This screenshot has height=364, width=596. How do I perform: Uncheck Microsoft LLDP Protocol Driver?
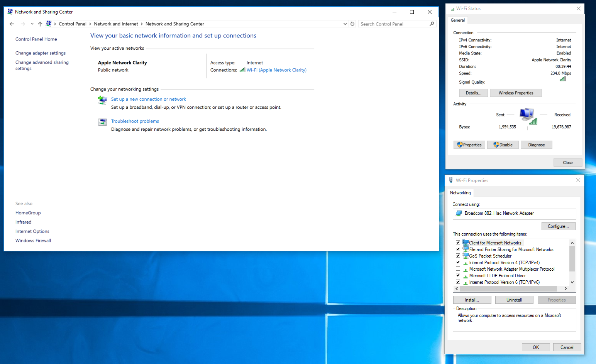[458, 275]
